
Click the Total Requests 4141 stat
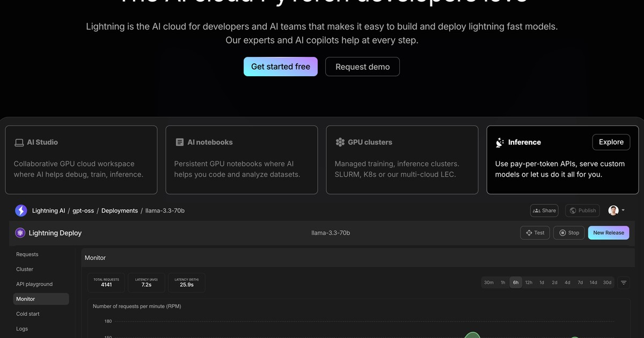[106, 282]
